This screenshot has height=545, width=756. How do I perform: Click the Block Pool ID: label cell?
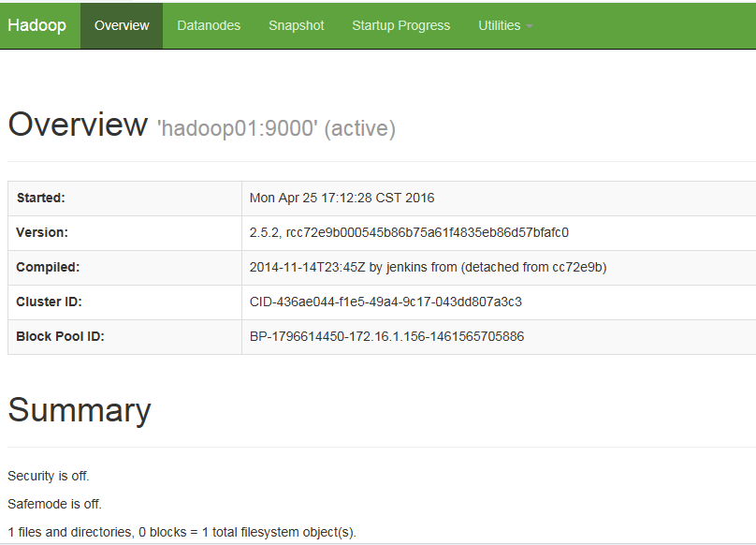coord(124,337)
